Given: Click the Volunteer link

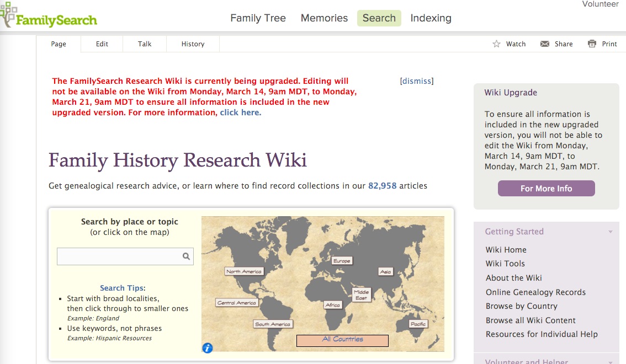Looking at the screenshot, I should click(600, 4).
